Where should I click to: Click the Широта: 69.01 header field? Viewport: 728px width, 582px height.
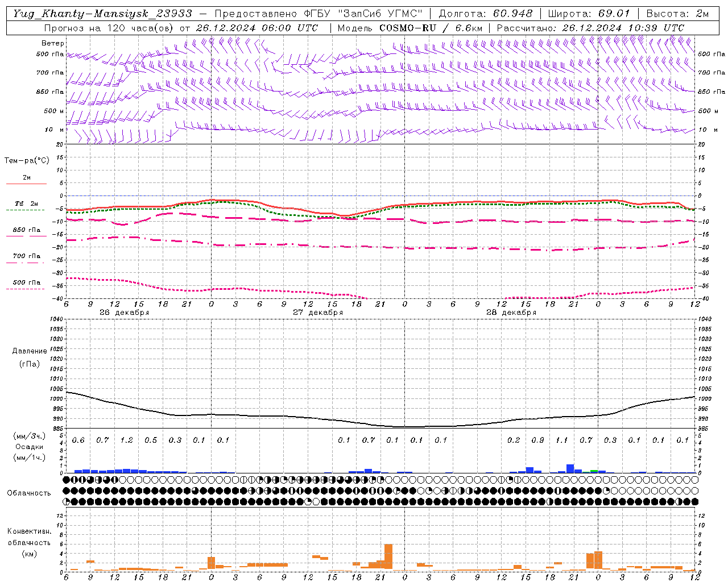coord(589,14)
